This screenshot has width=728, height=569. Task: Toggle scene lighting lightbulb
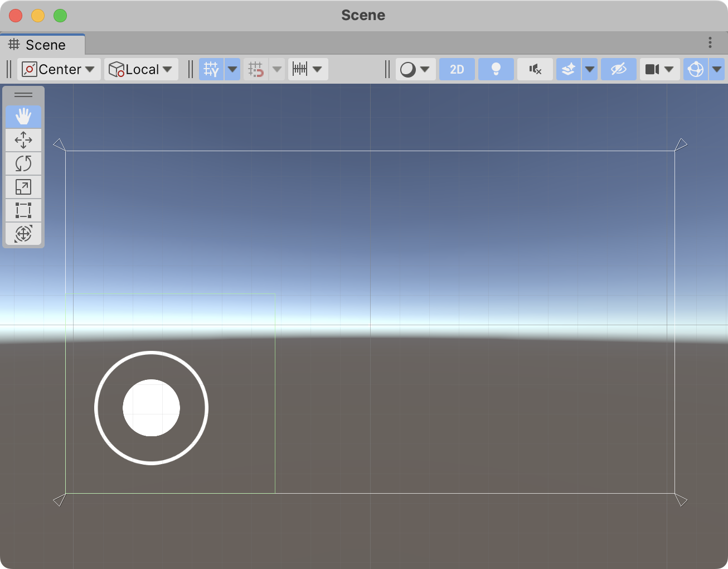[496, 69]
